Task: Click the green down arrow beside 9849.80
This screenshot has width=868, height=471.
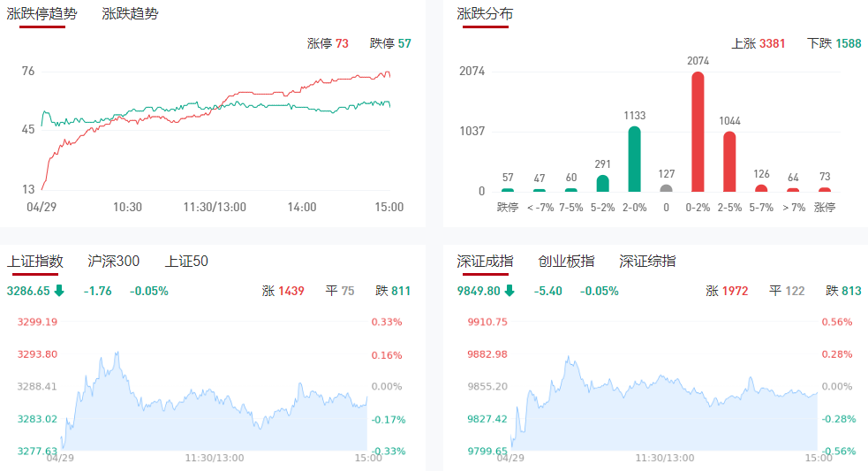Action: [509, 291]
